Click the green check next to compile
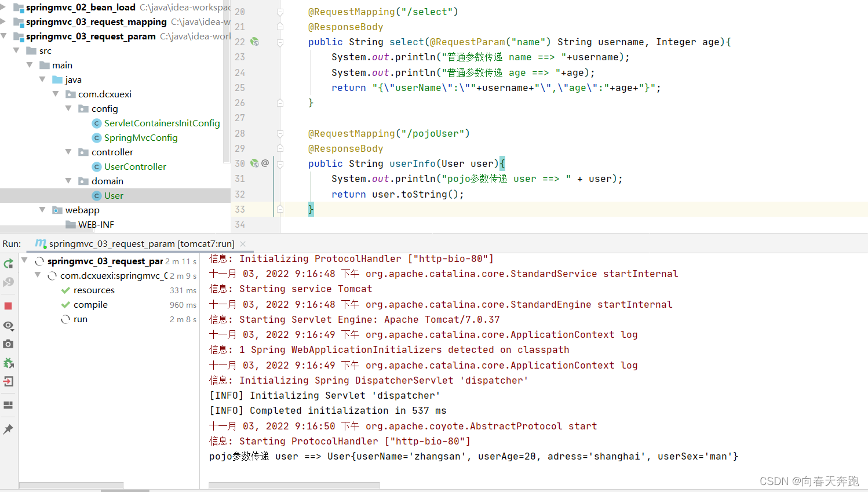The image size is (868, 492). point(65,305)
